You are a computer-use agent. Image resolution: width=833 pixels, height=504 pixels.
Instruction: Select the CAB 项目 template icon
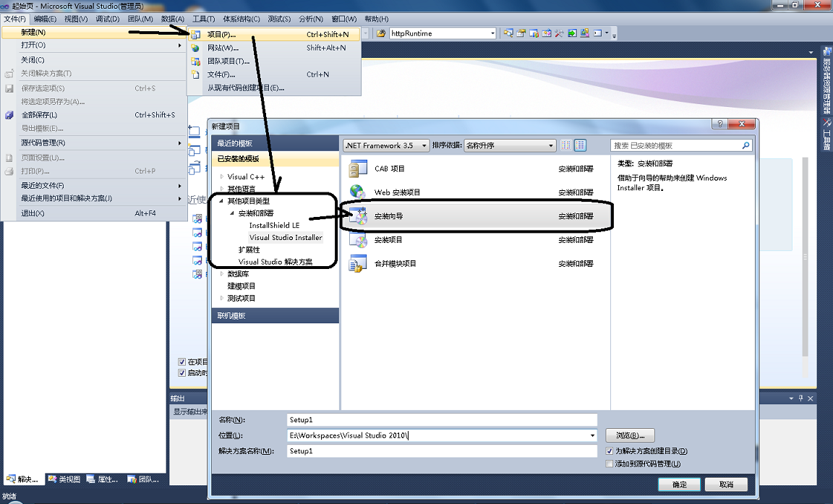pos(358,169)
